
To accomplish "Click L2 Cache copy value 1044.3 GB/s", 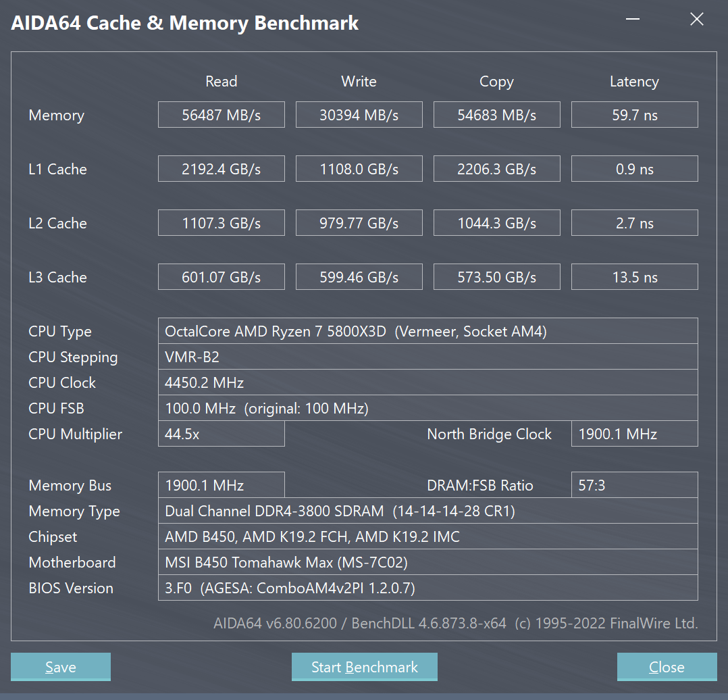I will (497, 223).
